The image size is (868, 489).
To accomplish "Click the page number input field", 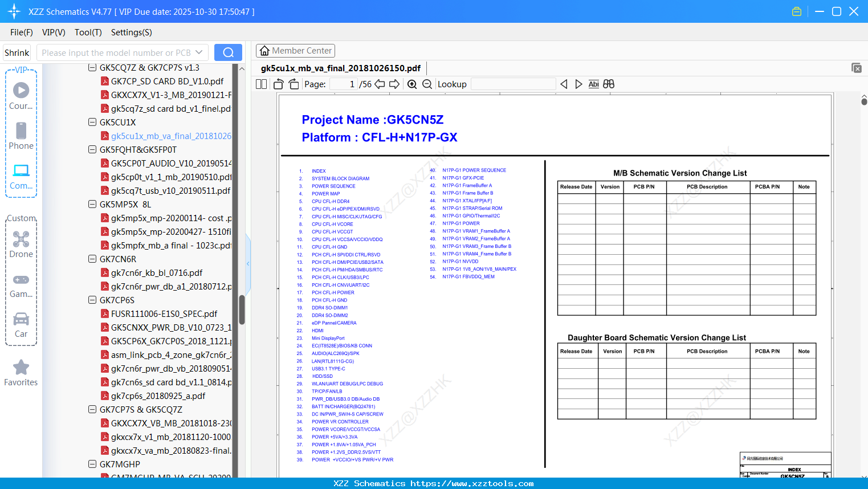I will point(343,84).
